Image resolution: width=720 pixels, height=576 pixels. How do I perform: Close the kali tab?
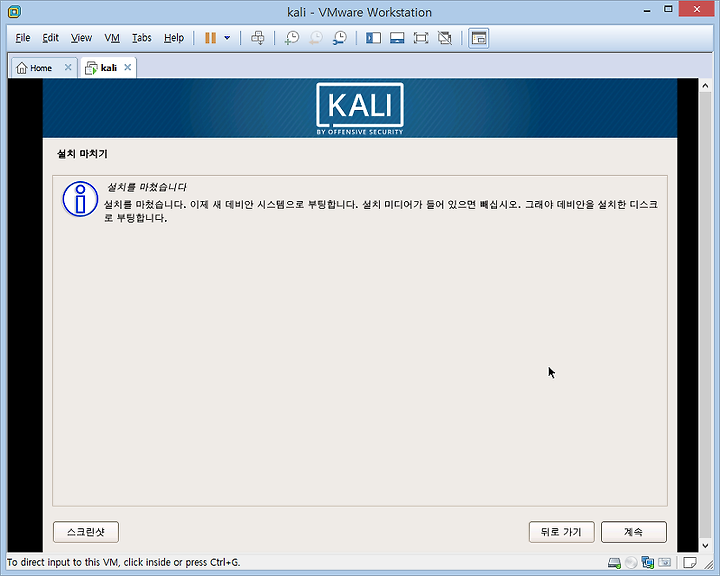click(128, 68)
